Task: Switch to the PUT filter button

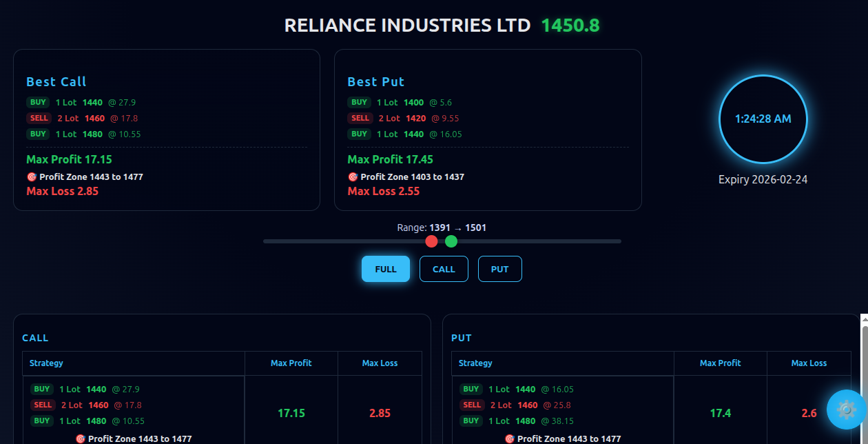Action: click(x=499, y=269)
